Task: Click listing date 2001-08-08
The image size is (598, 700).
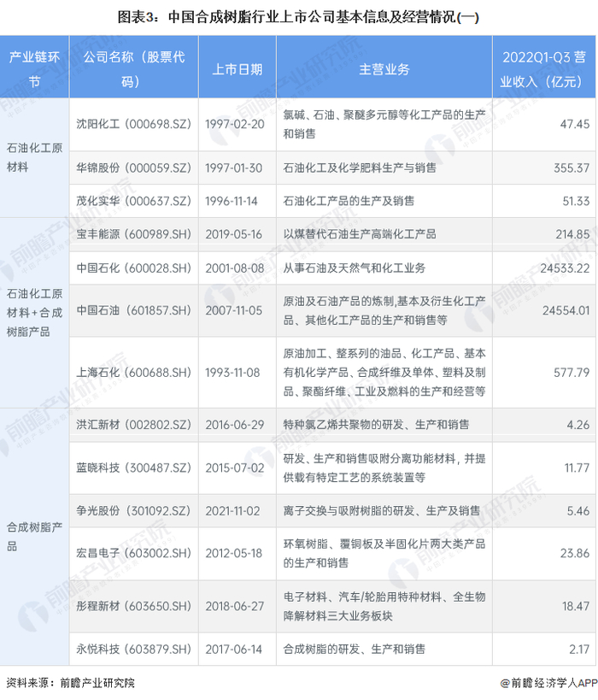Action: [x=235, y=268]
